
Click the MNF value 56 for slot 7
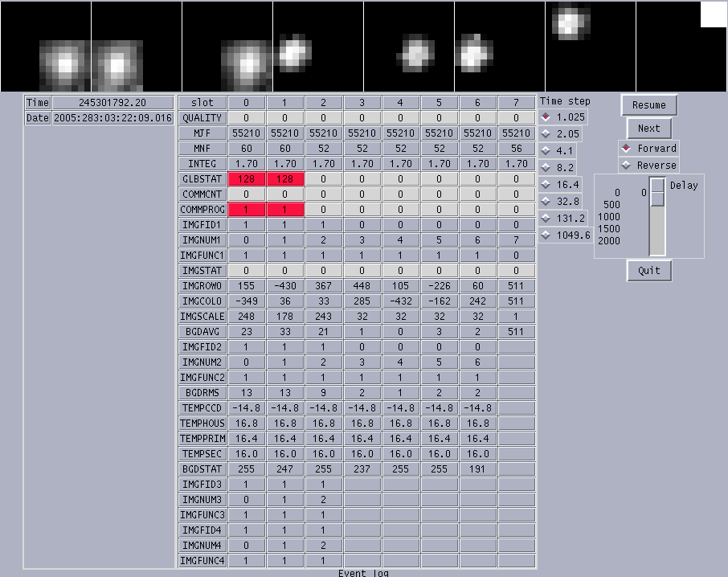coord(517,149)
